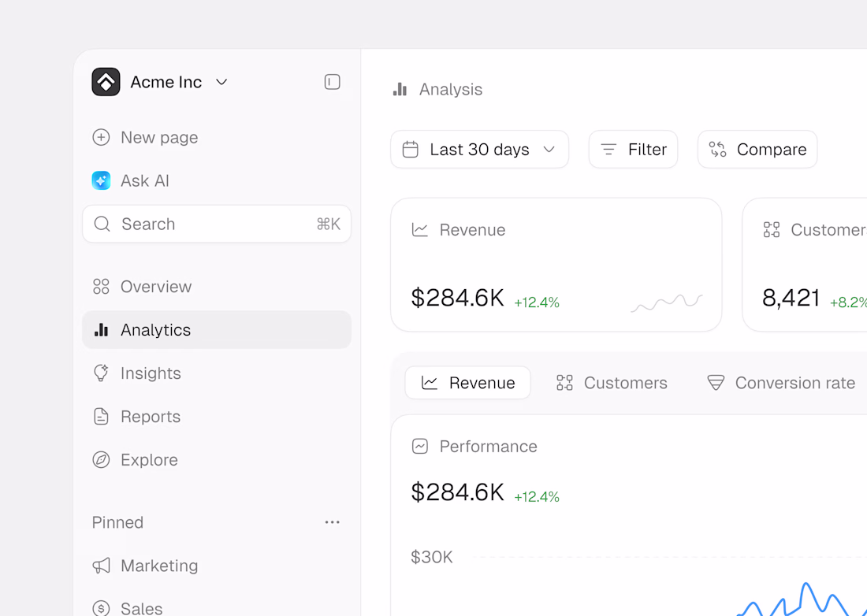The image size is (867, 616).
Task: Click the Insights lightbulb icon
Action: 101,373
